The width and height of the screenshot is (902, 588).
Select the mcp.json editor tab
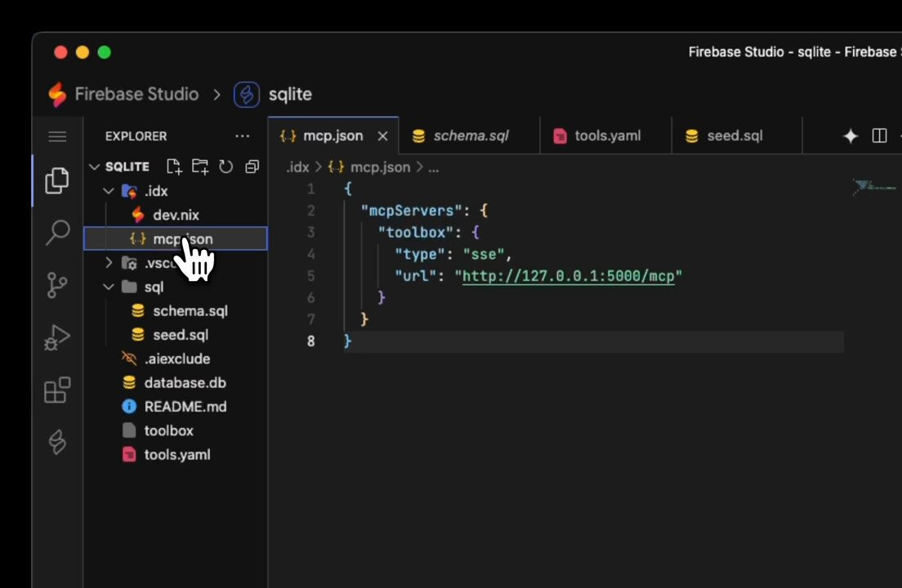pos(333,136)
